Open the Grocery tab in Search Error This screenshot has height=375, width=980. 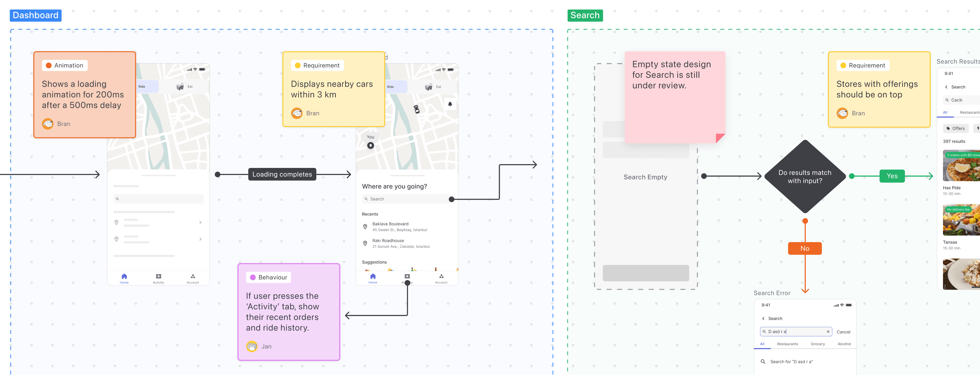click(817, 344)
